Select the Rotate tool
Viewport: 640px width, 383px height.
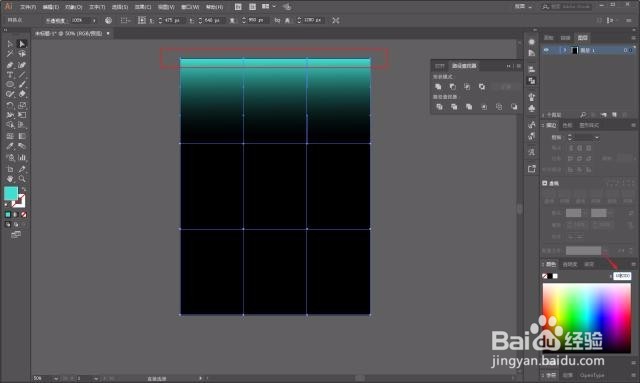tap(10, 105)
